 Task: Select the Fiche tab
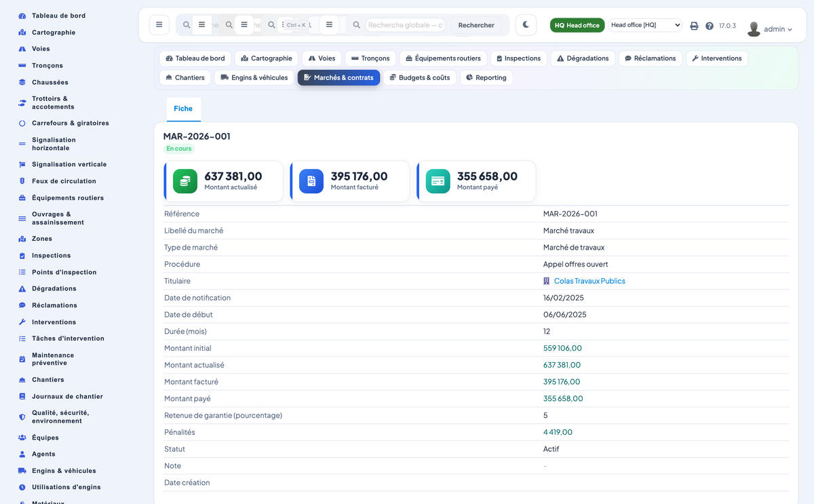coord(183,109)
